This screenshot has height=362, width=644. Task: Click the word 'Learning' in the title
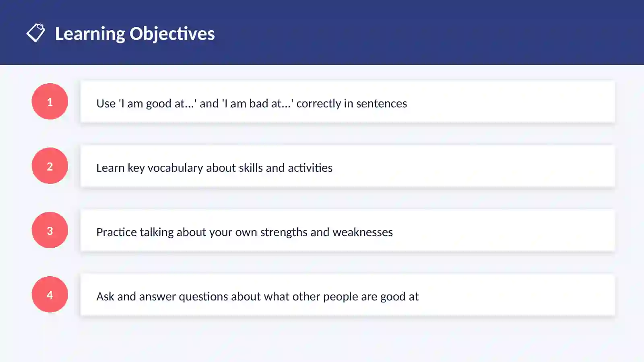coord(90,34)
